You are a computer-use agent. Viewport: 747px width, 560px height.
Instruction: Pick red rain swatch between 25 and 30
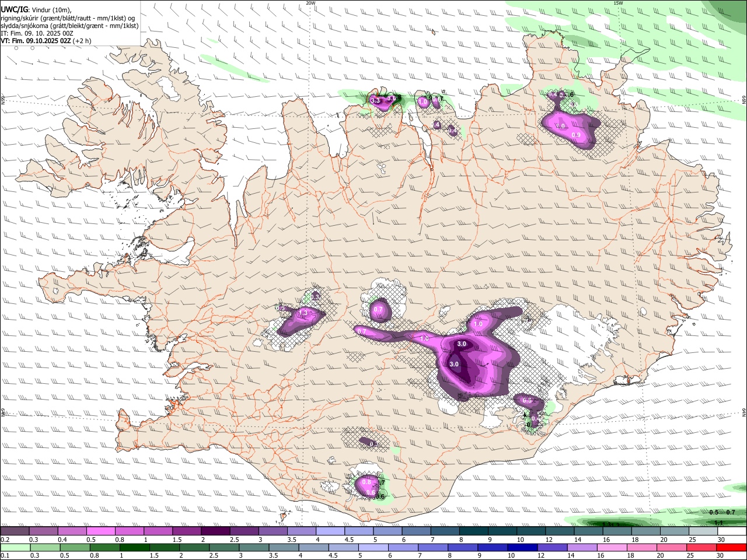703,548
